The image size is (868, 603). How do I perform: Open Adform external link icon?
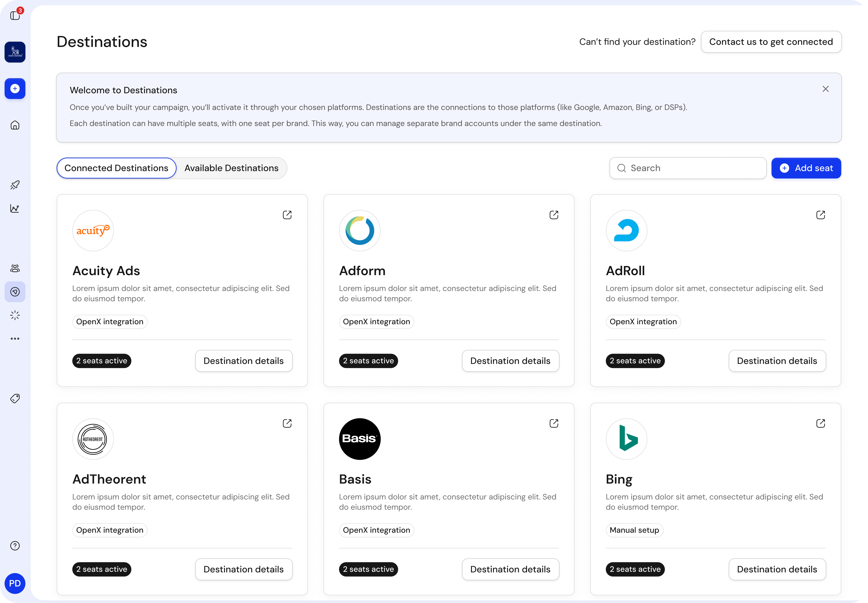(x=554, y=215)
